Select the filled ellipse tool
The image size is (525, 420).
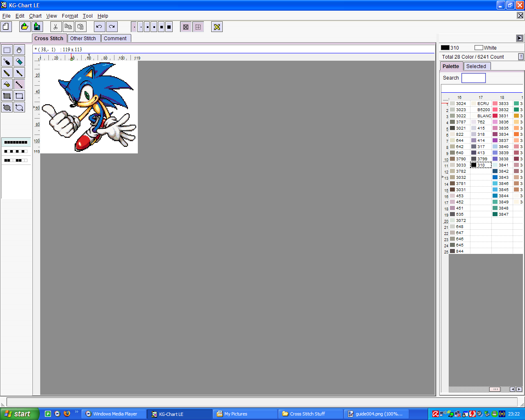[7, 107]
